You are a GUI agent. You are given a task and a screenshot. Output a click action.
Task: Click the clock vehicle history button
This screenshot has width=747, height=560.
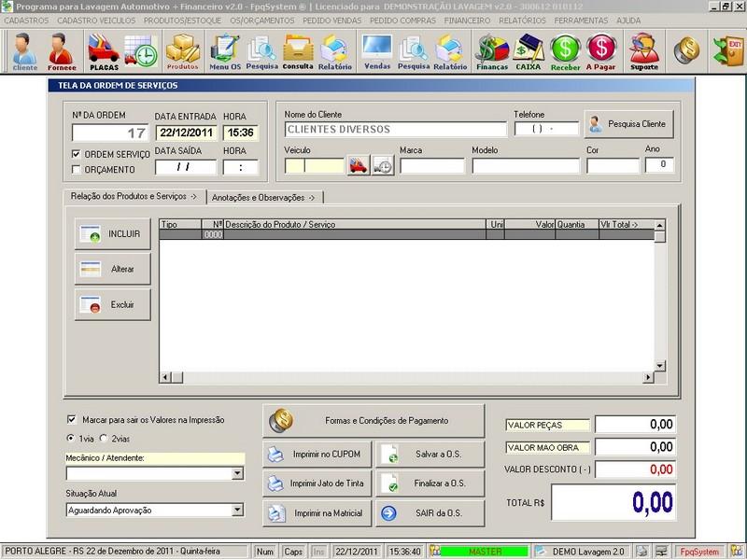tap(383, 166)
